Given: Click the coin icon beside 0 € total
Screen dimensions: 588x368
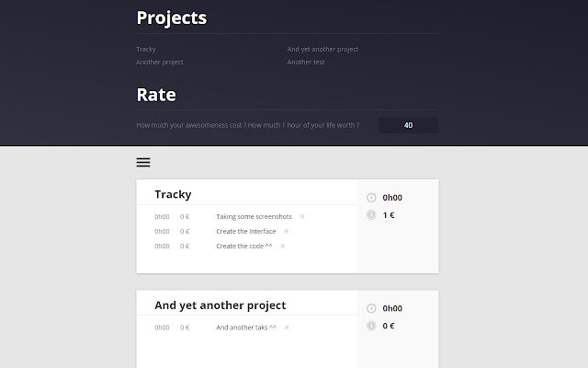Looking at the screenshot, I should tap(371, 326).
